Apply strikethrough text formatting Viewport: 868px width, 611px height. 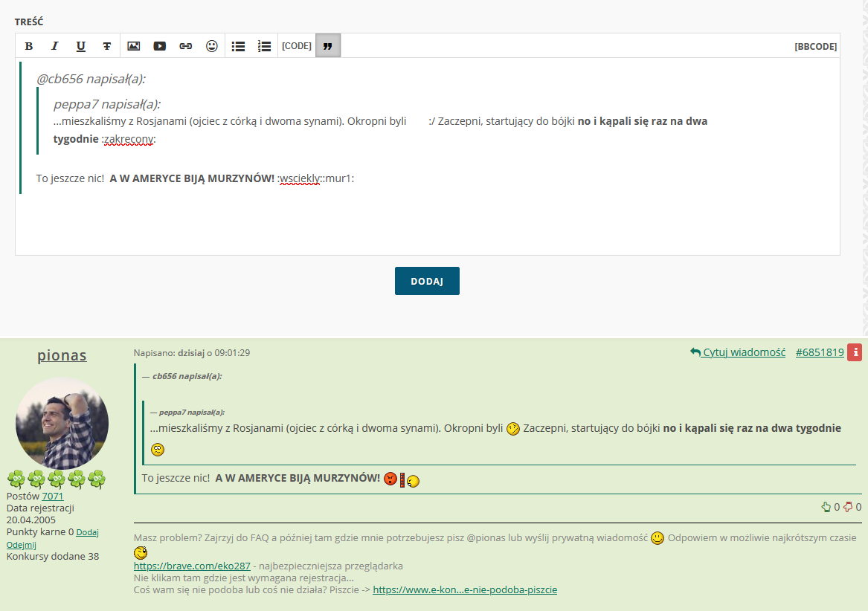tap(106, 46)
